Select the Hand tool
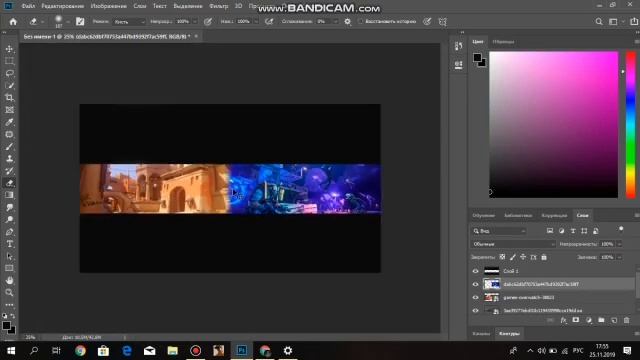640x360 pixels. point(9,280)
